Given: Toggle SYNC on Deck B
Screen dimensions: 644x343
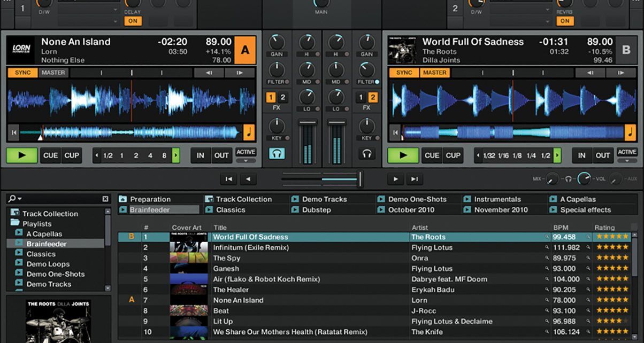Looking at the screenshot, I should tap(404, 73).
